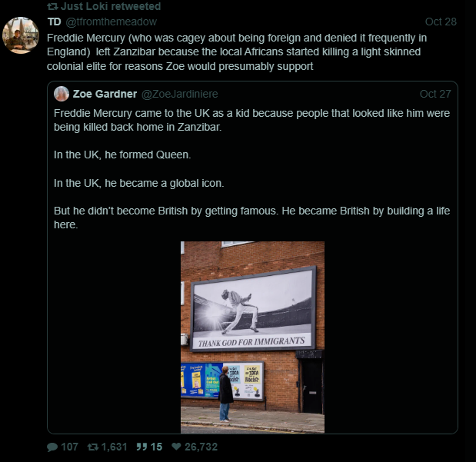Enlarge the Freddie Mercury billboard photo
476x462 pixels.
(252, 337)
